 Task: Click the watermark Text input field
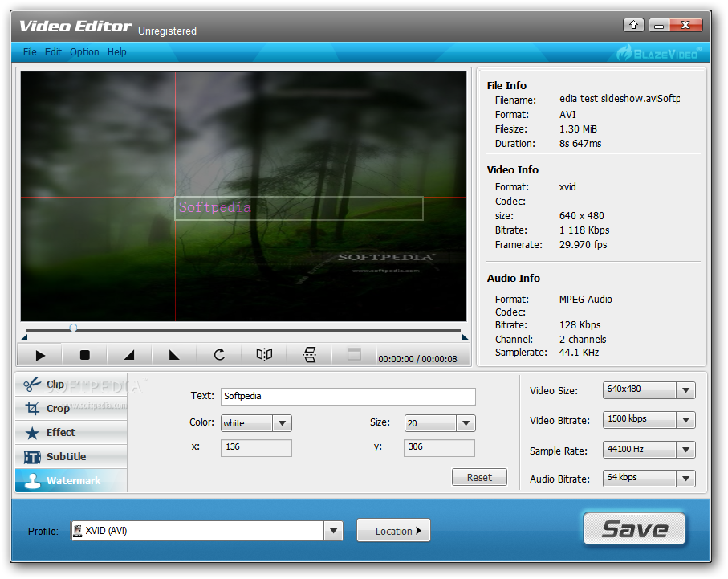348,397
